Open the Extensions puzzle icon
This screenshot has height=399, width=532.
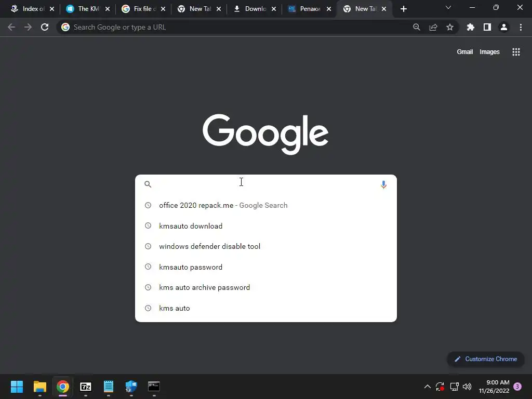point(471,27)
